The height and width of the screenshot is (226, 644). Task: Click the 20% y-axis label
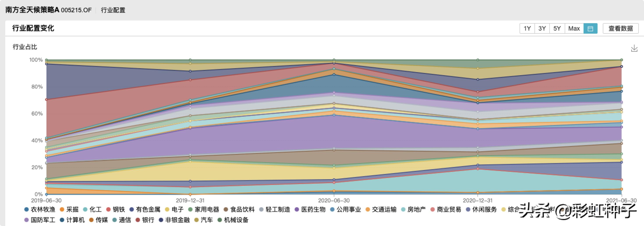coord(37,167)
